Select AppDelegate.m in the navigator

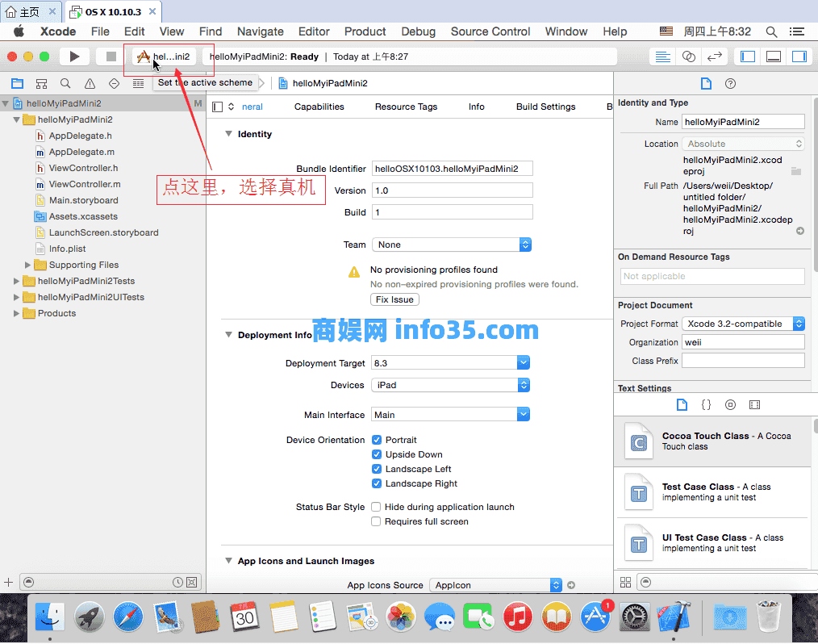(81, 152)
